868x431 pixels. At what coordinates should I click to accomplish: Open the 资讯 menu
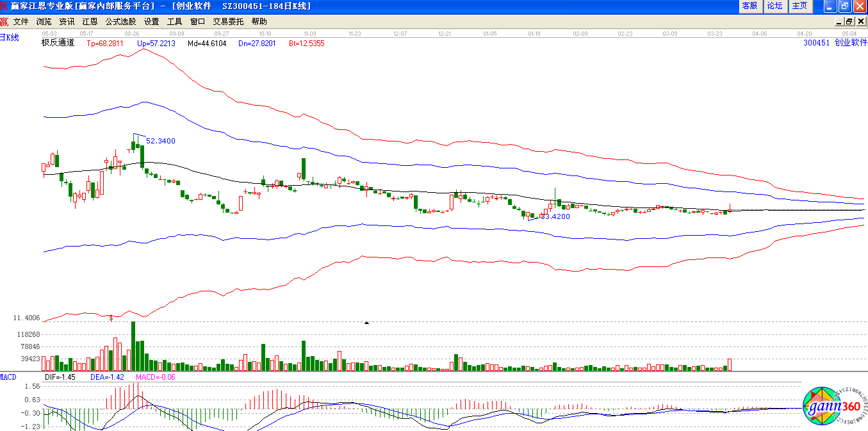click(x=67, y=21)
